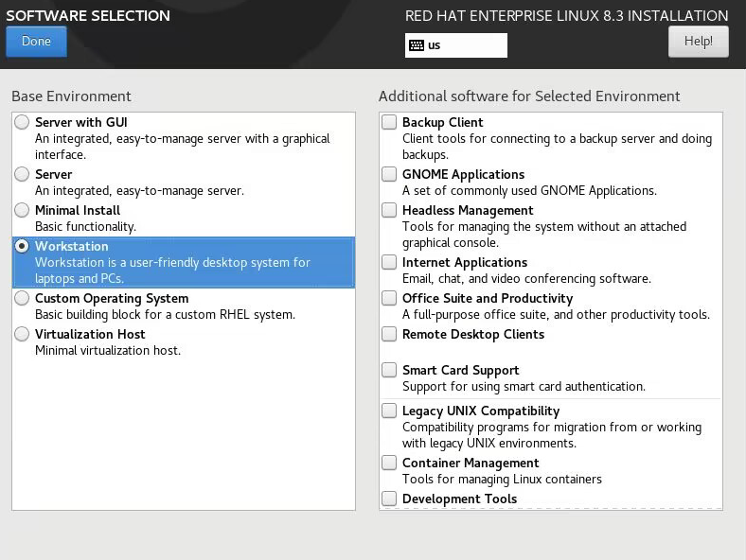Click 'A full-purpose office suite' description text
Image resolution: width=746 pixels, height=560 pixels.
click(556, 315)
